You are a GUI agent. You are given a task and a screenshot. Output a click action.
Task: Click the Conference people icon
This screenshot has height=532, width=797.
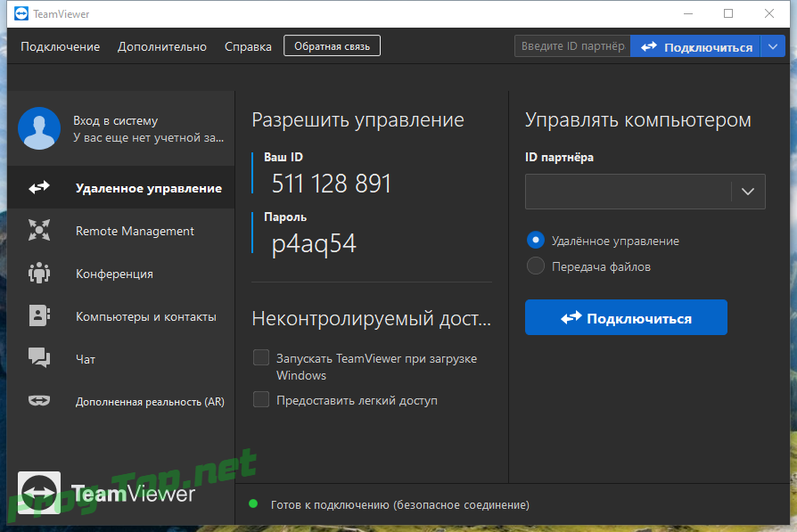(39, 273)
